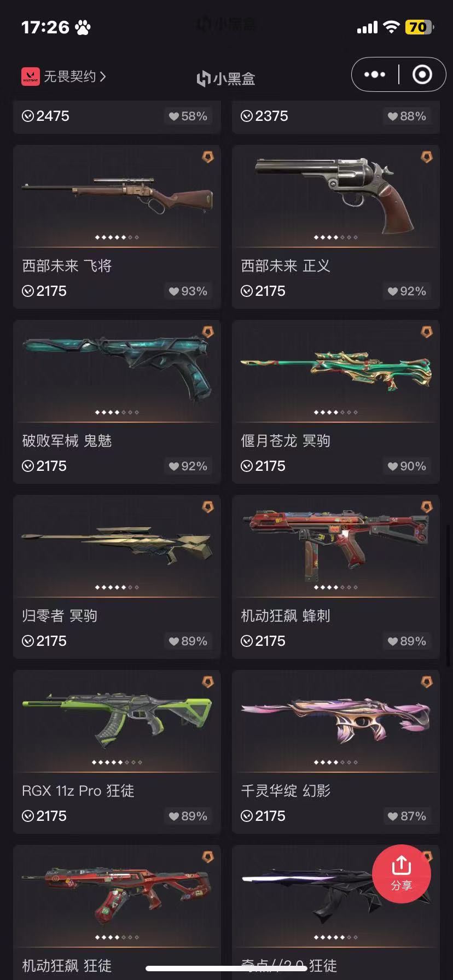
Task: Tap the 2175 price on 千灵华绽 幻影
Action: (x=263, y=816)
